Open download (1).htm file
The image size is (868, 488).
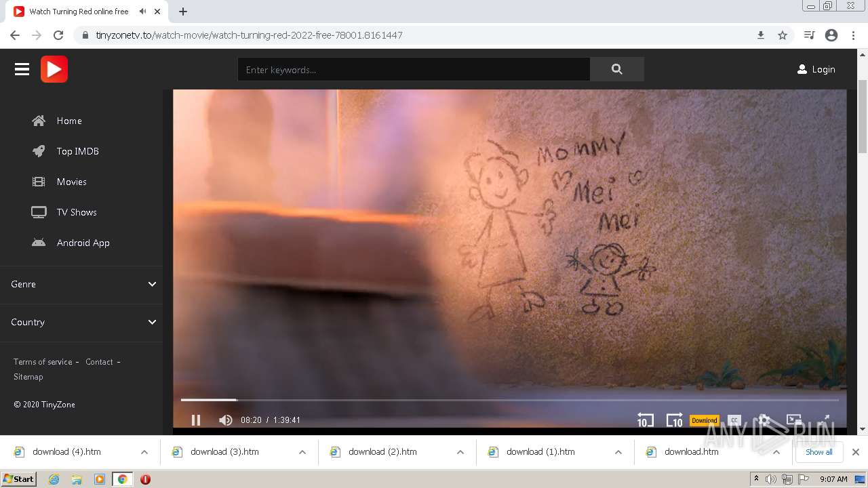point(540,452)
